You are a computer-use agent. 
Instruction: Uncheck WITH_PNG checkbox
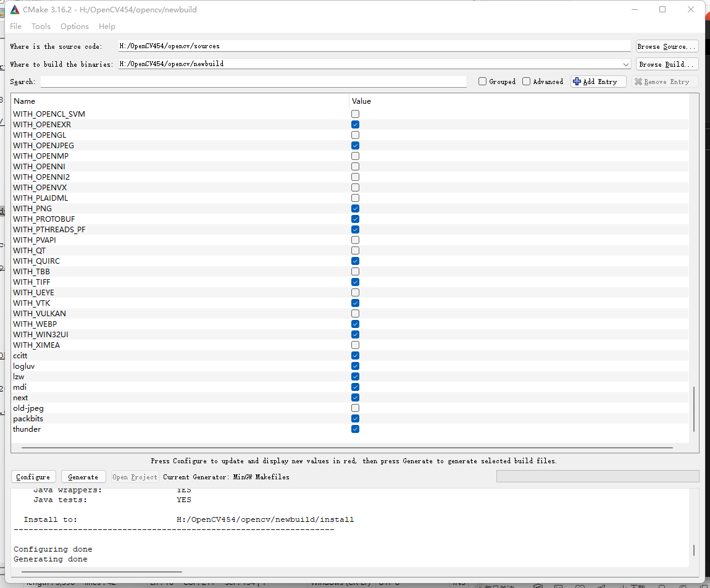(x=356, y=208)
